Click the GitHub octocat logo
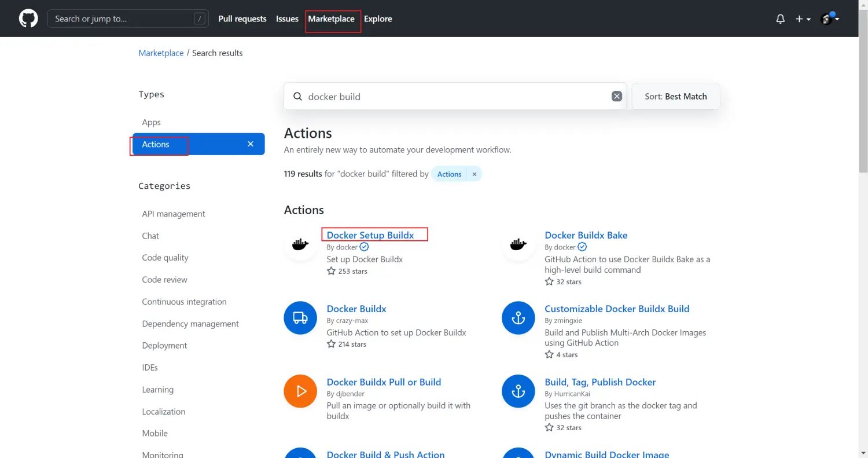 (28, 19)
